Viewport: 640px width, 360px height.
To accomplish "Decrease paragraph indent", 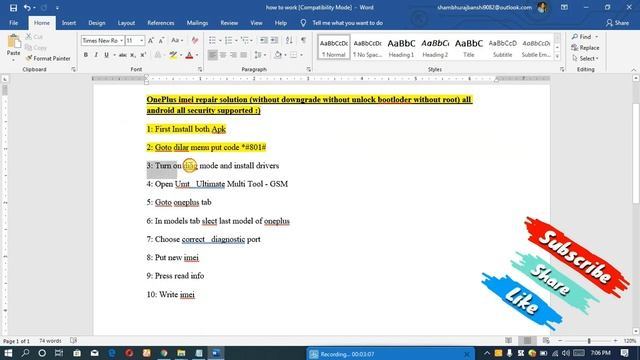I will pyautogui.click(x=264, y=40).
